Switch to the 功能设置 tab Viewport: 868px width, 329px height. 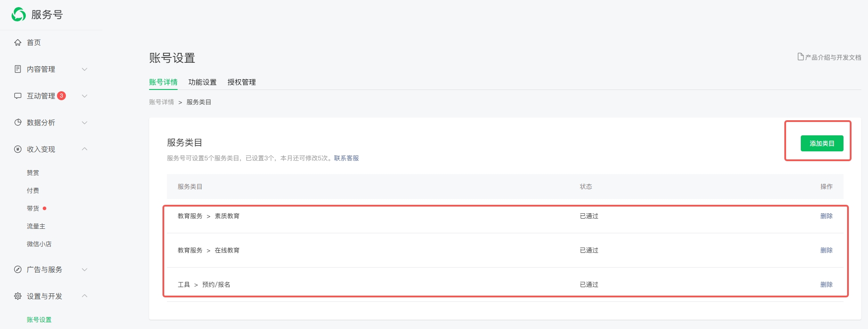click(202, 82)
